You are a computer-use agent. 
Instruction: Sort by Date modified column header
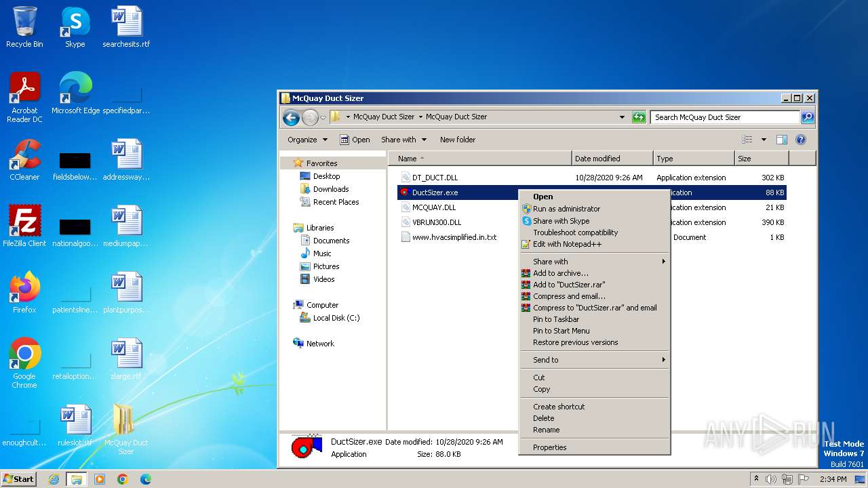click(612, 159)
